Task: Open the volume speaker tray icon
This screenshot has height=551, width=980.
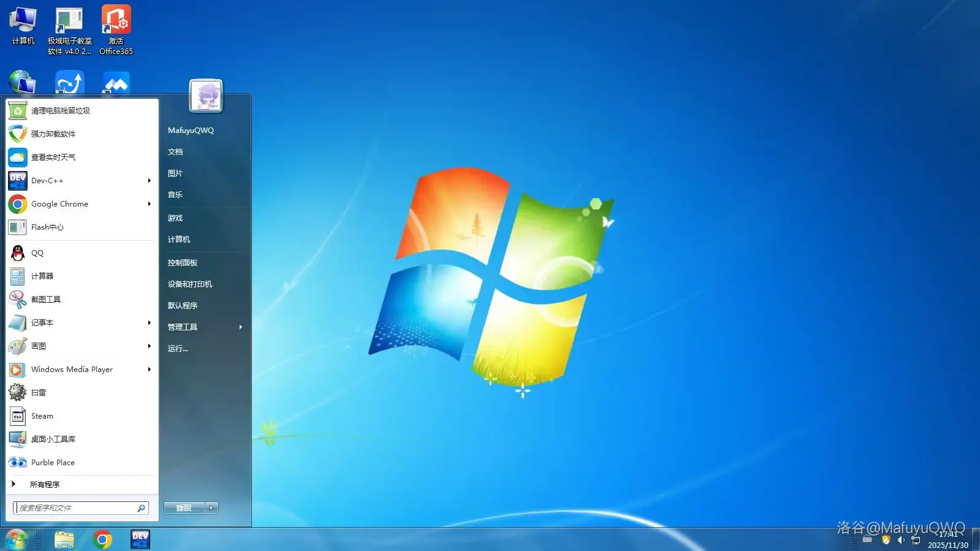Action: (x=901, y=540)
